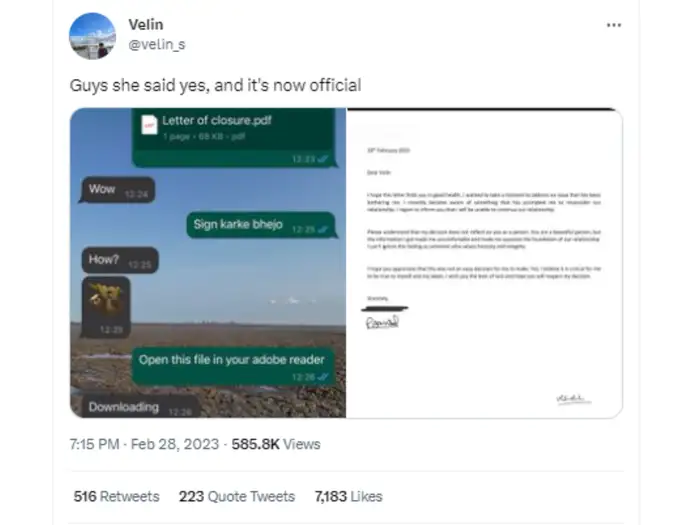Click the Letter of closure.pdf attachment title
This screenshot has height=525, width=700.
(217, 121)
